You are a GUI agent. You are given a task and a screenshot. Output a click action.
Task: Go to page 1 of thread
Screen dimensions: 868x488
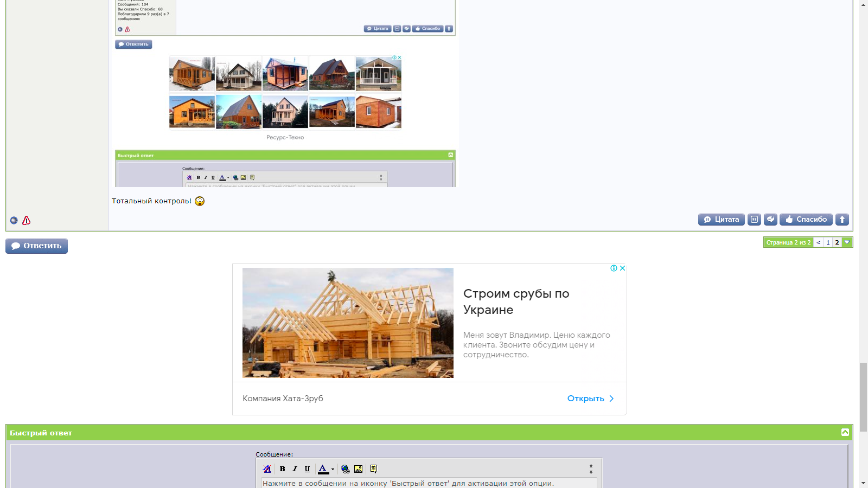coord(828,242)
